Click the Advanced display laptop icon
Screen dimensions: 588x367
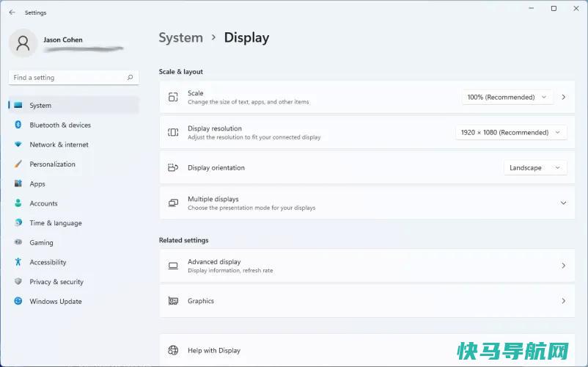point(173,266)
